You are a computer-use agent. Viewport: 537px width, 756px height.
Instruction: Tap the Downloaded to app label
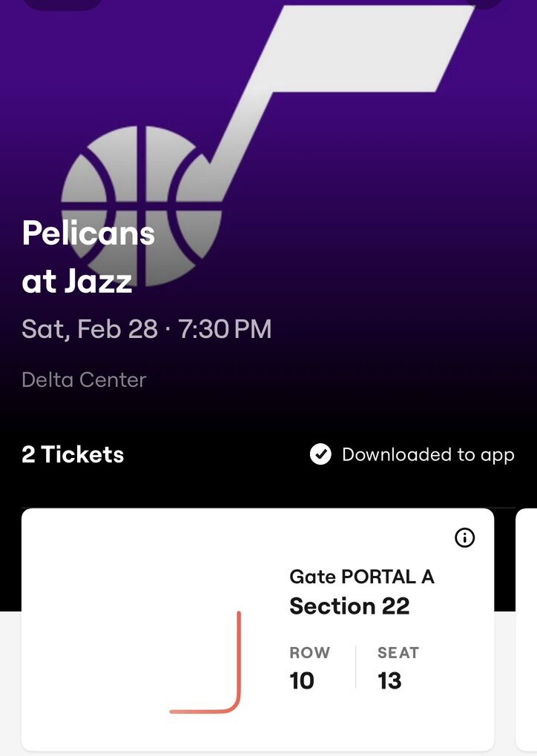pos(428,454)
